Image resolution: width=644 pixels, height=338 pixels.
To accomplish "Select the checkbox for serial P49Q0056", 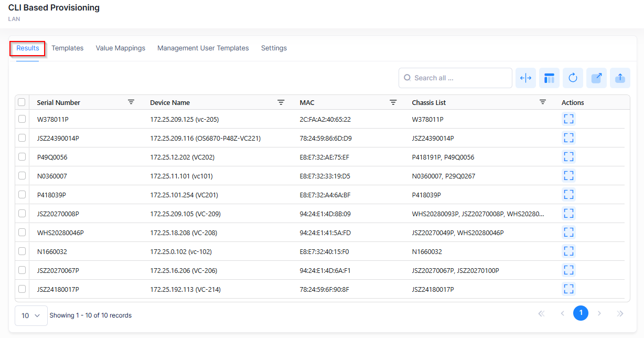I will tap(22, 157).
